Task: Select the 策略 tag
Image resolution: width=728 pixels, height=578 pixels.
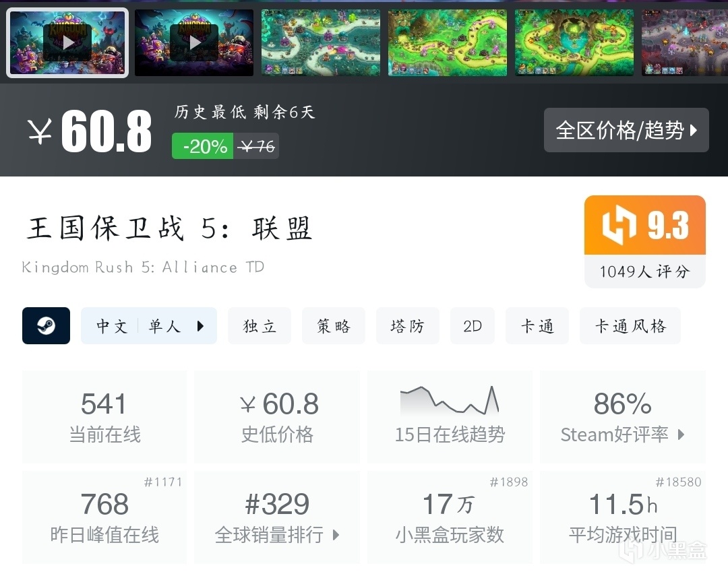Action: (x=334, y=325)
